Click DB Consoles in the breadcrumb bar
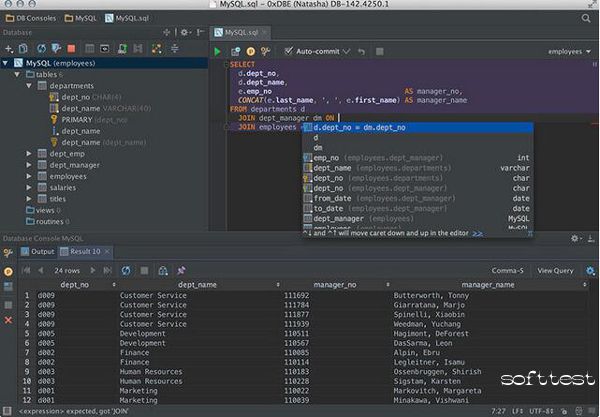Screen dimensions: 600x417 tap(31, 18)
